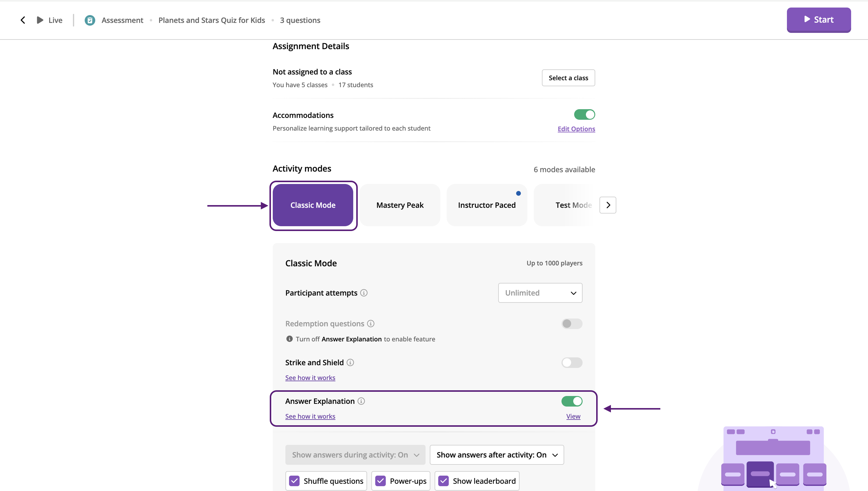Viewport: 868px width, 491px height.
Task: Click the View link for Answer Explanation
Action: coord(573,417)
